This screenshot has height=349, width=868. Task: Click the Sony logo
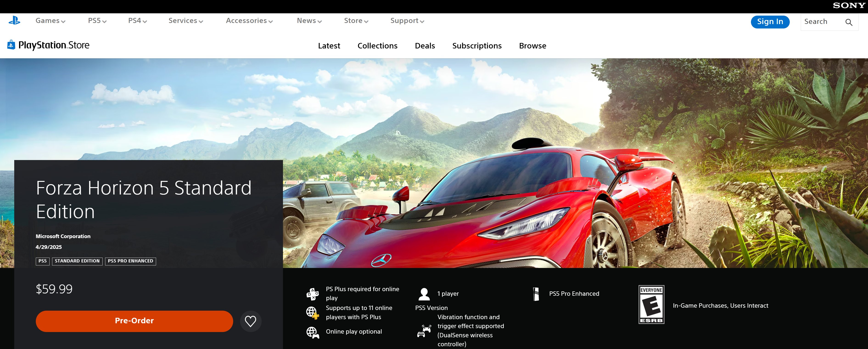(849, 5)
